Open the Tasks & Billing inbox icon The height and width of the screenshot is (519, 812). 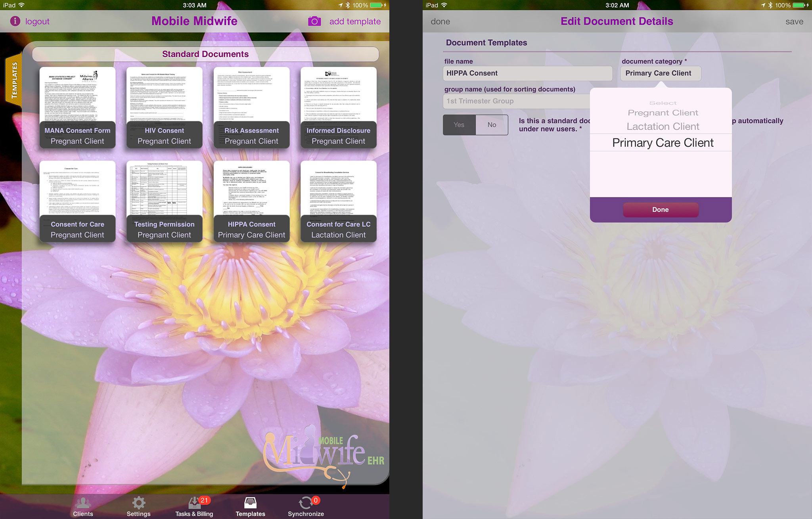[x=194, y=503]
